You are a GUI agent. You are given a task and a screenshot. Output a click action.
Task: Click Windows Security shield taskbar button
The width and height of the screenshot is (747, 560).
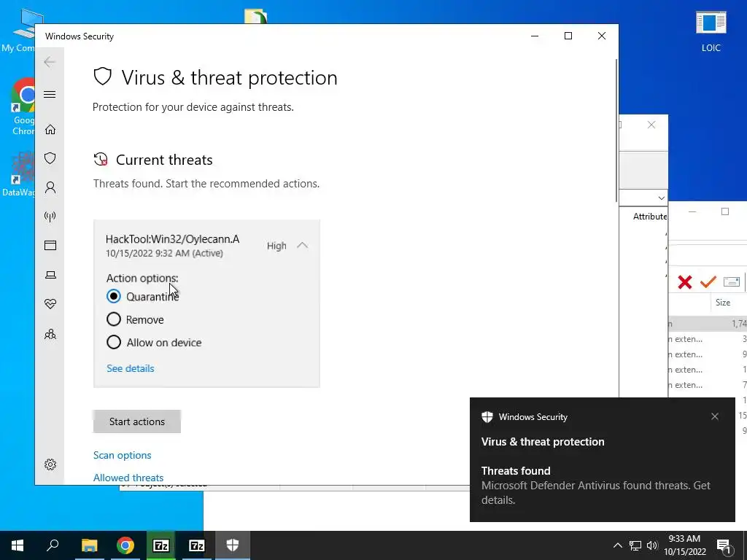coord(233,545)
